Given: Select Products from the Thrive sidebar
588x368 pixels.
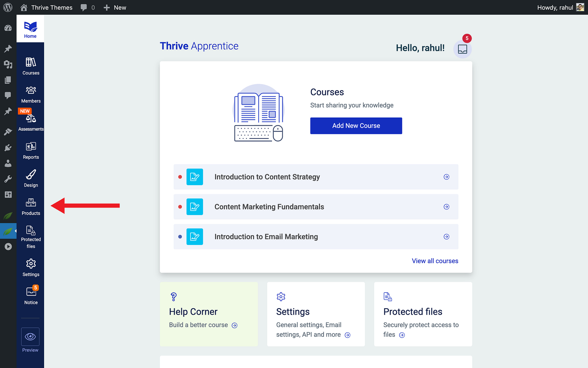Looking at the screenshot, I should (x=30, y=205).
